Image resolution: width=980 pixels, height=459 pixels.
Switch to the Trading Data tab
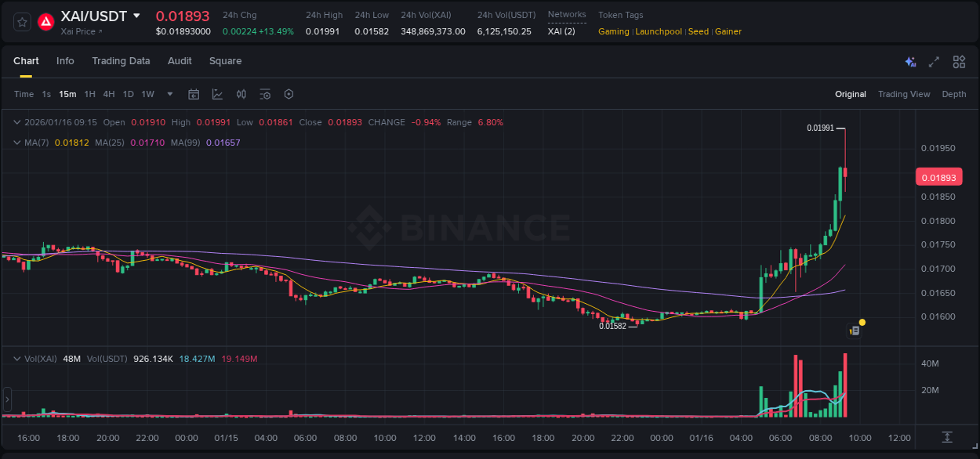click(121, 61)
